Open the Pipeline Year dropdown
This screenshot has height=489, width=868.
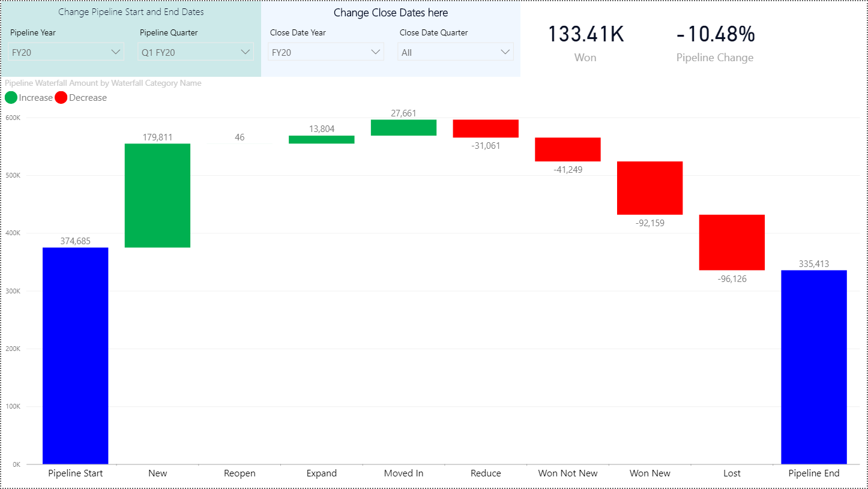(67, 52)
